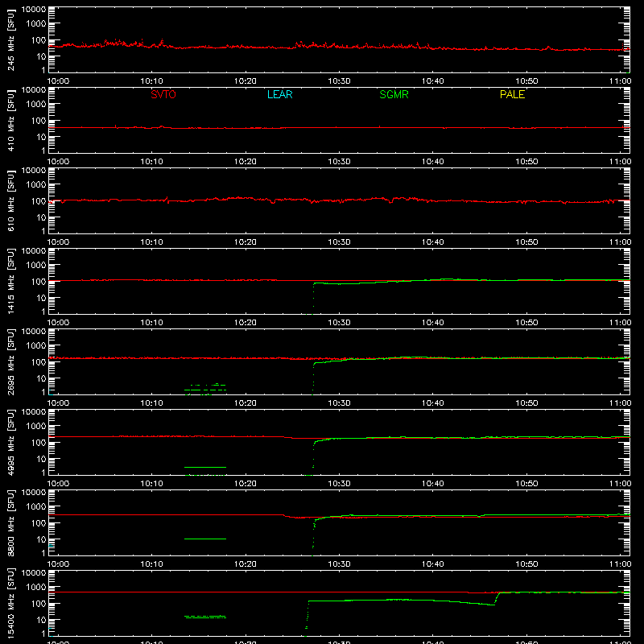Click 10:50 time label of 2695 MHz panel
Screen dimensions: 644x644
point(526,403)
